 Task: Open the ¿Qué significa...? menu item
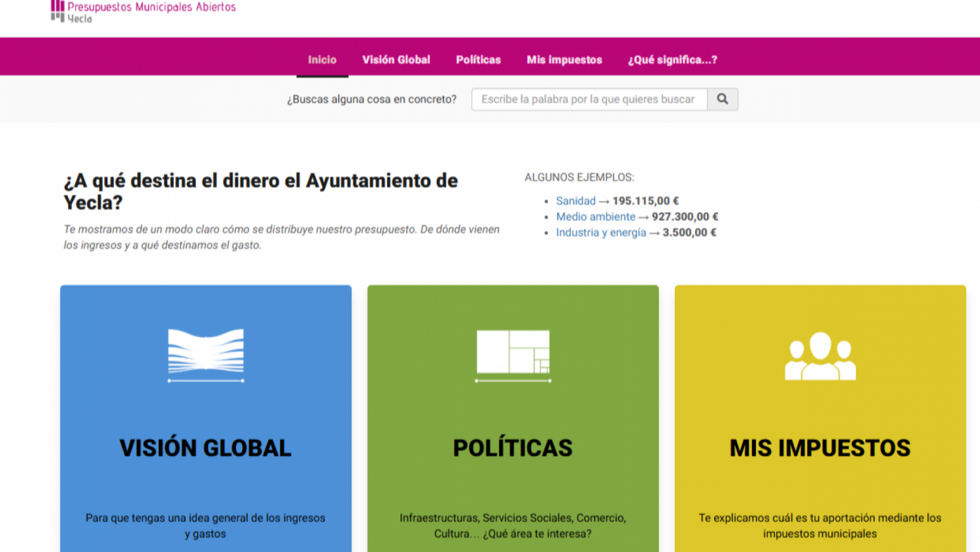pos(672,60)
